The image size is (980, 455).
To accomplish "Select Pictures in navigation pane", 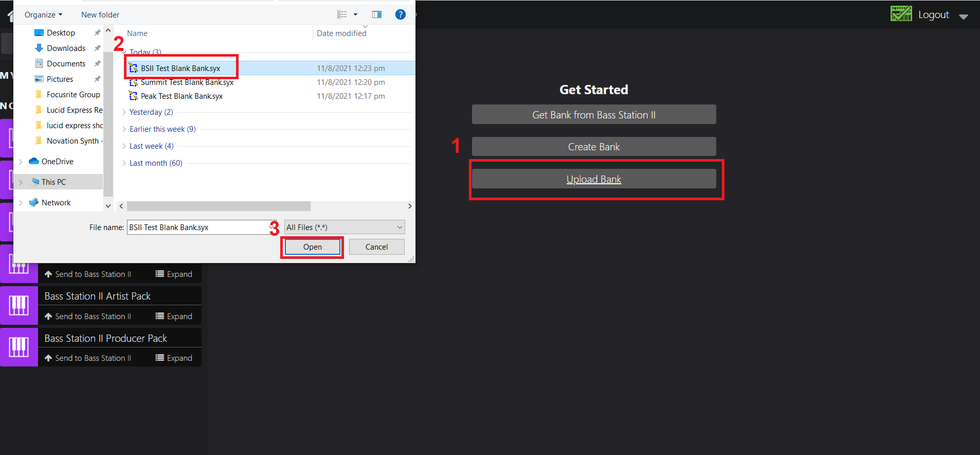I will 60,79.
